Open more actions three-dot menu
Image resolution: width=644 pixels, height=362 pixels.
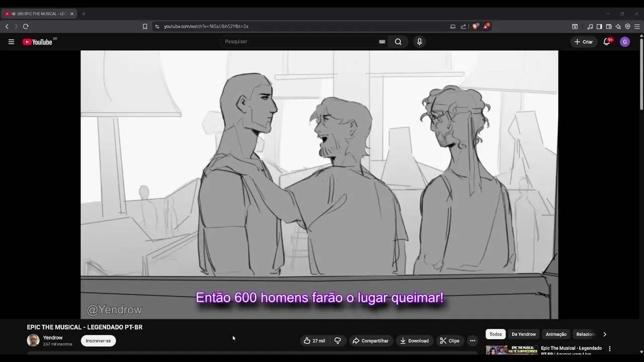[472, 341]
